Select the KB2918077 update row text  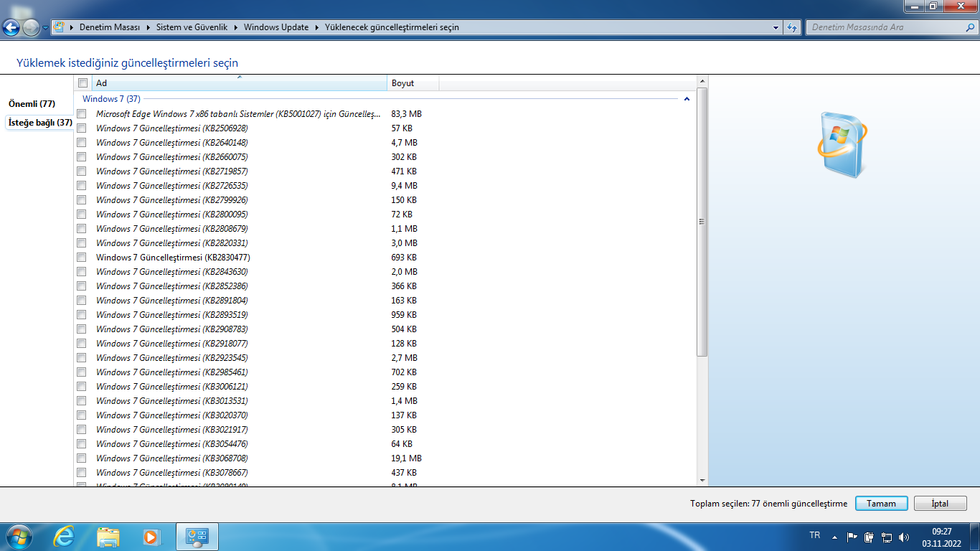pyautogui.click(x=172, y=344)
